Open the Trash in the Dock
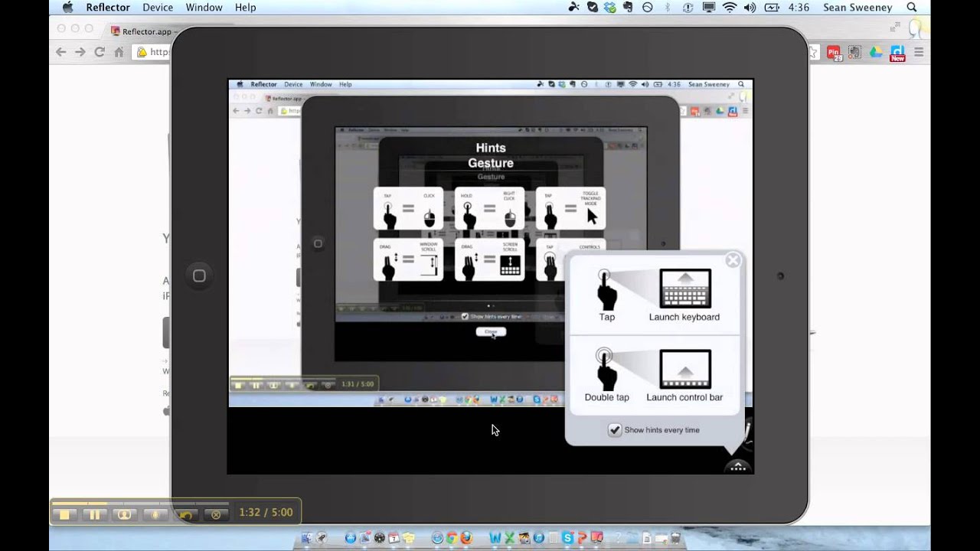Viewport: 980px width, 551px height. coord(675,539)
